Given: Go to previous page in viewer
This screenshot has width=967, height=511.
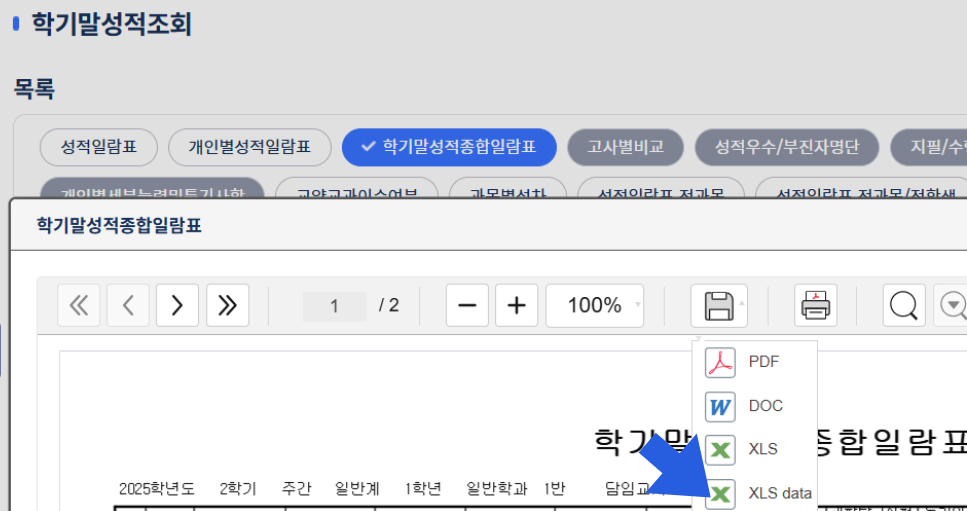Looking at the screenshot, I should (x=128, y=305).
